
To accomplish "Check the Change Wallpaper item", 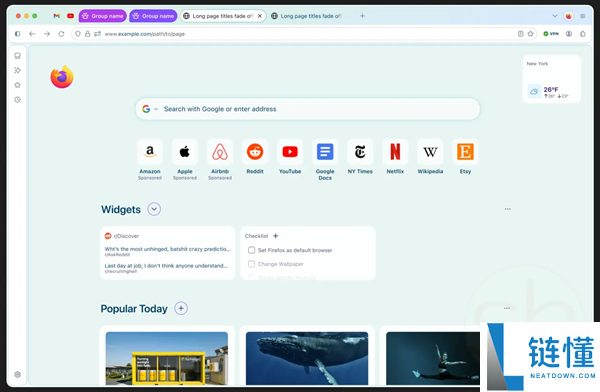I will point(251,264).
